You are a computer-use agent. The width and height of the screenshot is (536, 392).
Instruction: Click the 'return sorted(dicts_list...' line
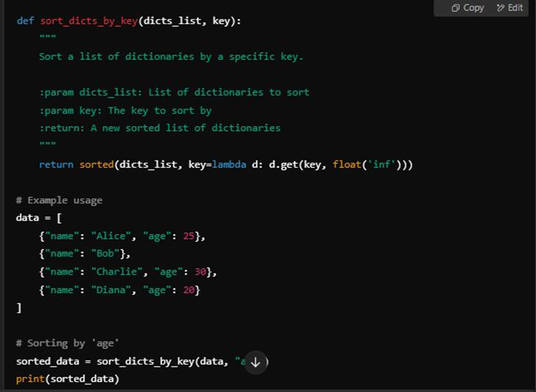(226, 165)
